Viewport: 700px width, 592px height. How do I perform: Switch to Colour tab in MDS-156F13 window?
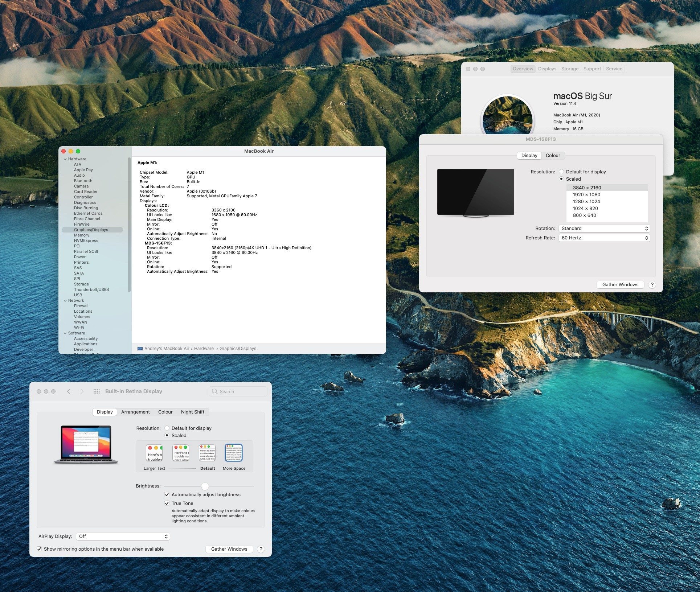[x=553, y=155]
